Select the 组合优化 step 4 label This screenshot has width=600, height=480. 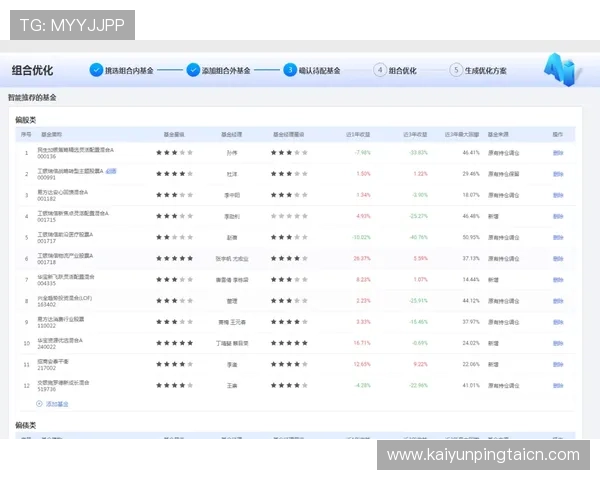pyautogui.click(x=403, y=70)
